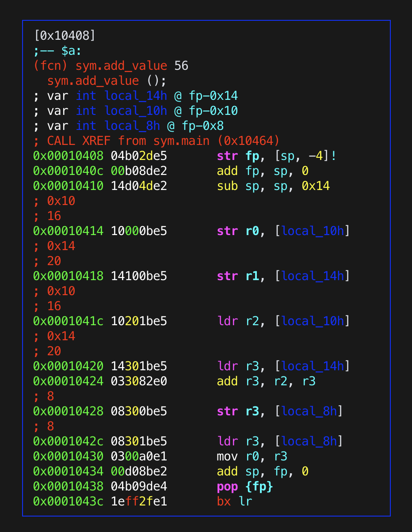This screenshot has height=532, width=412.
Task: Click the [0x10408] block address header
Action: click(x=65, y=36)
